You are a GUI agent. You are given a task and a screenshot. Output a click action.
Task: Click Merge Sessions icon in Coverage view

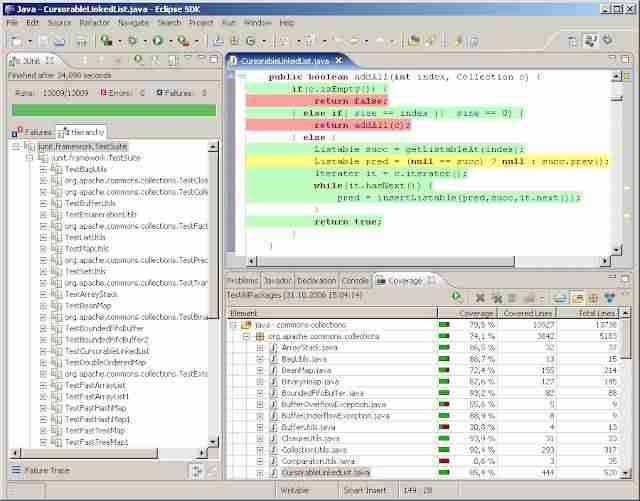point(512,298)
